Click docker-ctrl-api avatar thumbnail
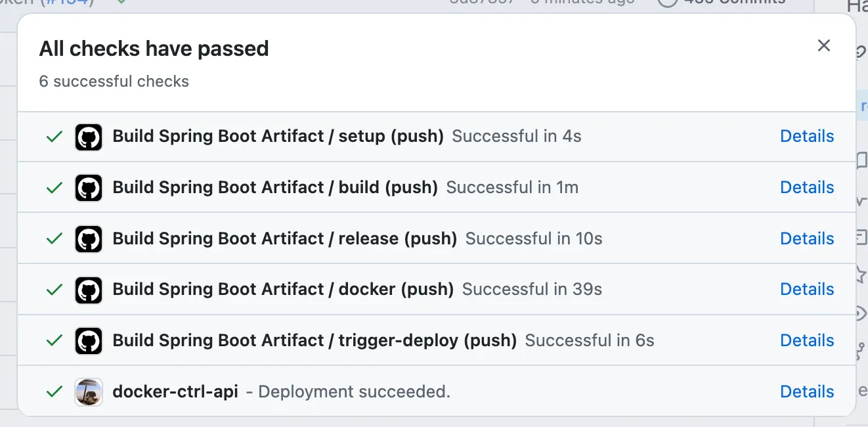 [x=89, y=392]
